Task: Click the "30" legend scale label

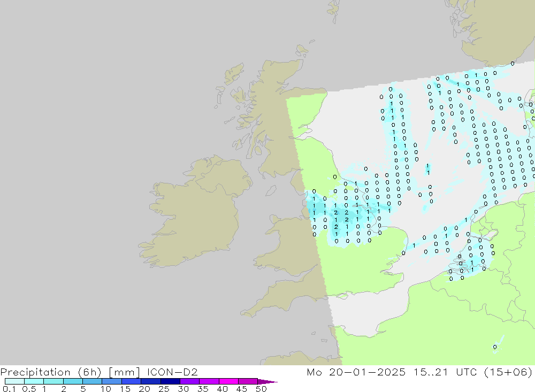Action: click(183, 389)
